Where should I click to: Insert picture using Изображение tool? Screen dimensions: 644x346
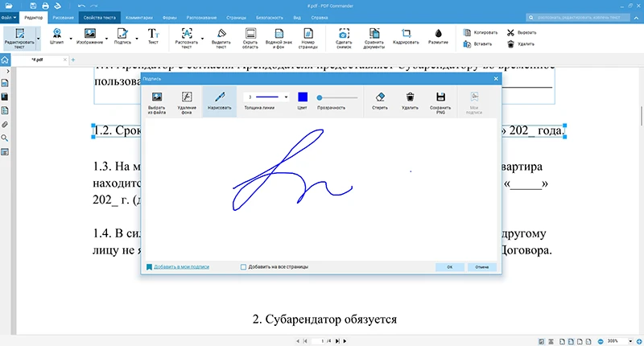tap(89, 36)
